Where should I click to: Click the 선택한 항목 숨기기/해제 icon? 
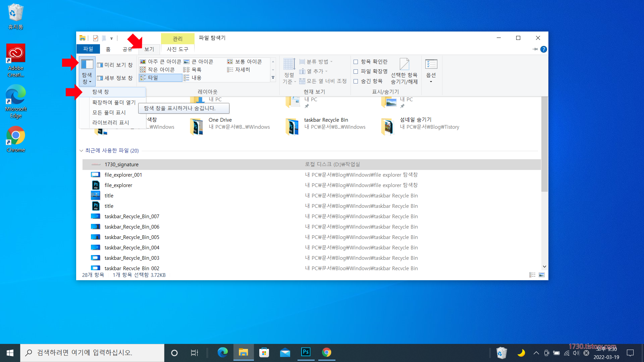(x=404, y=64)
